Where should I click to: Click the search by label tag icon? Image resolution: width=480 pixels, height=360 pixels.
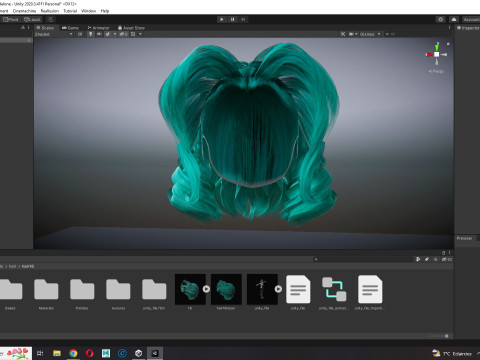click(427, 259)
